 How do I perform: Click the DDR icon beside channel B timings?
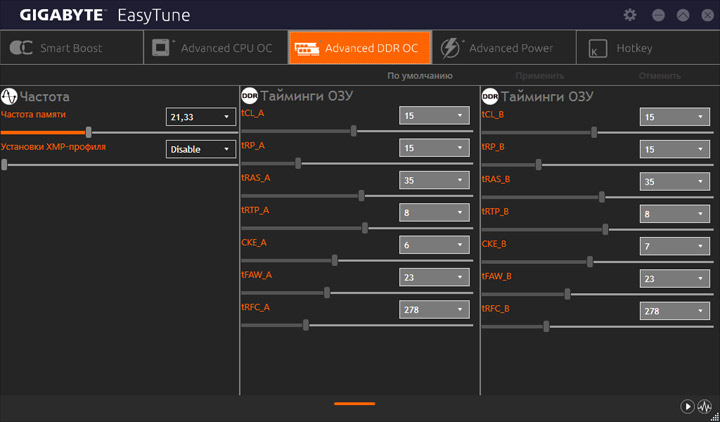[x=490, y=96]
